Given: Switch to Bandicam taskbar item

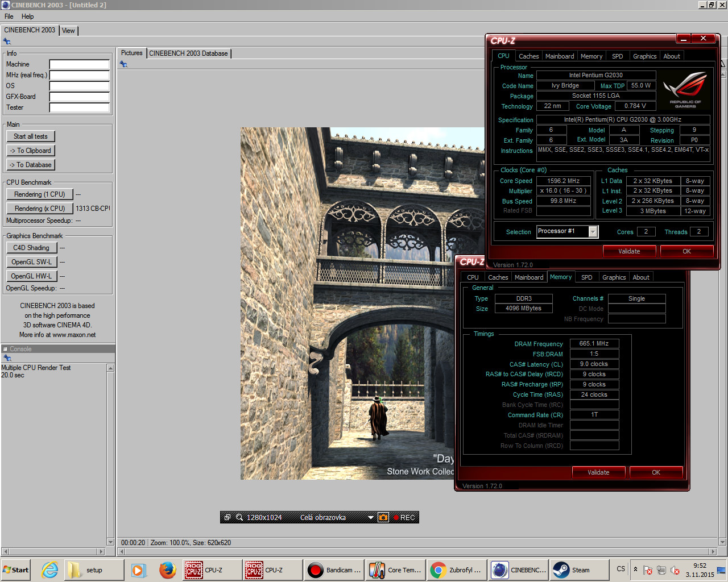Looking at the screenshot, I should click(334, 570).
